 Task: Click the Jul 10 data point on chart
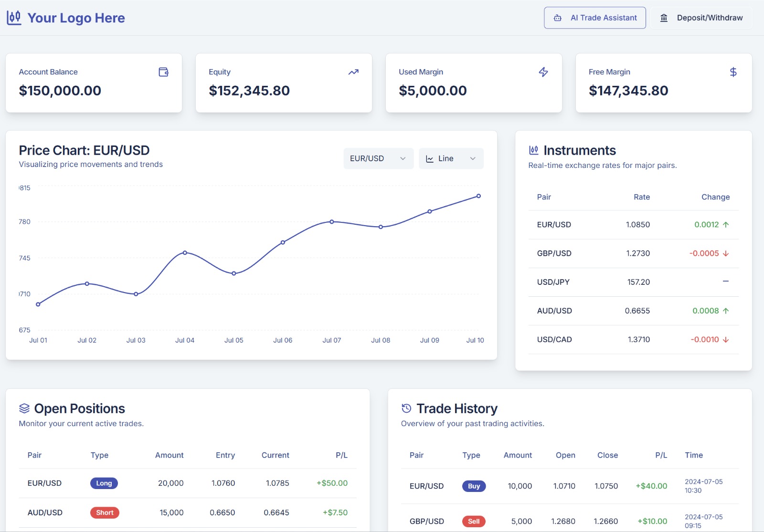[478, 196]
